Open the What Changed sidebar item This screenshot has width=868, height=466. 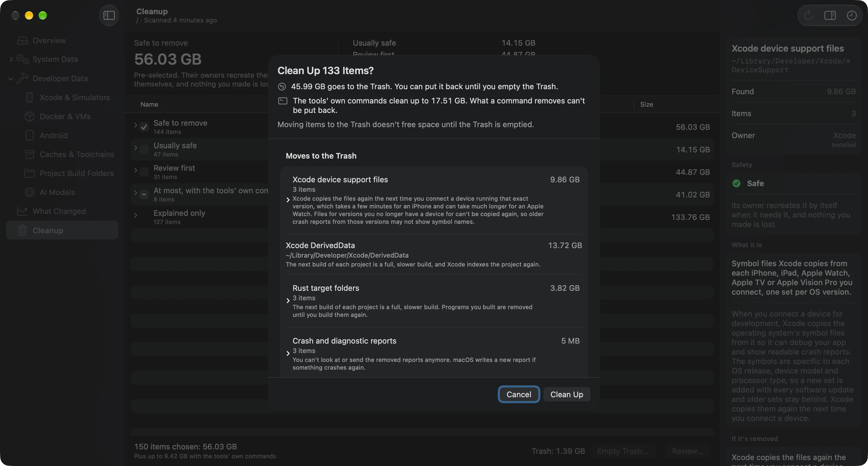coord(62,211)
